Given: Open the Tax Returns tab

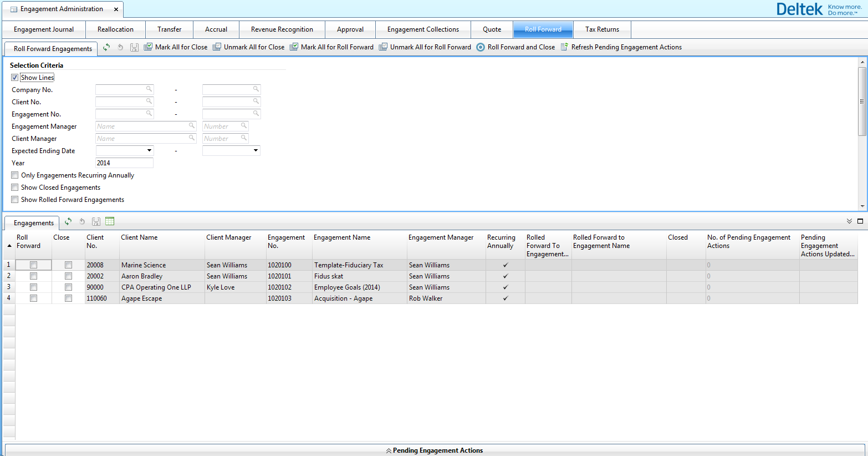Looking at the screenshot, I should click(x=602, y=29).
